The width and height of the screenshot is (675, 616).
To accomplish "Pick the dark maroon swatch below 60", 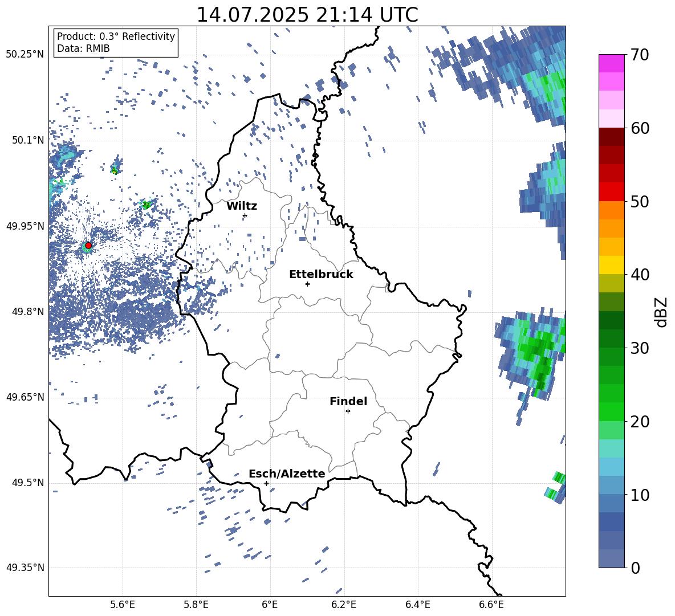I will [611, 137].
